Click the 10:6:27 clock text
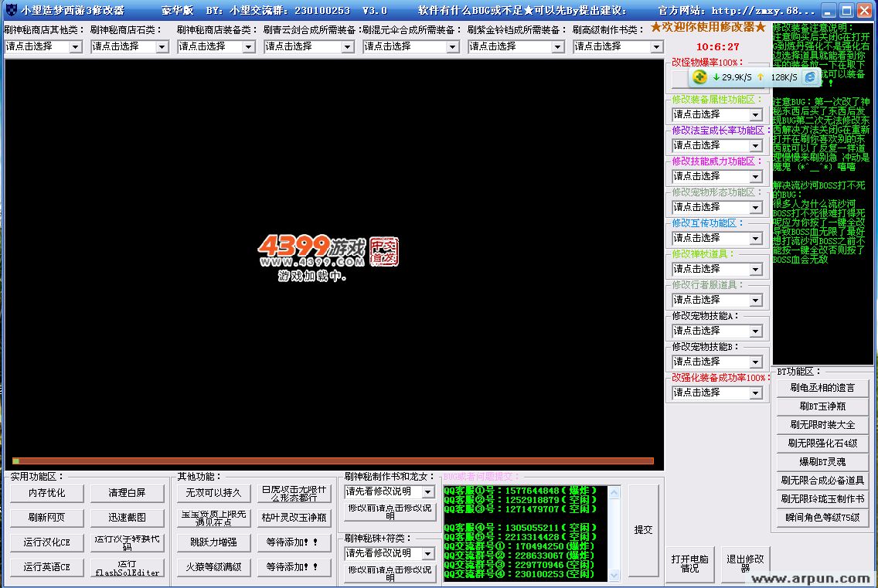This screenshot has height=588, width=878. (x=718, y=47)
